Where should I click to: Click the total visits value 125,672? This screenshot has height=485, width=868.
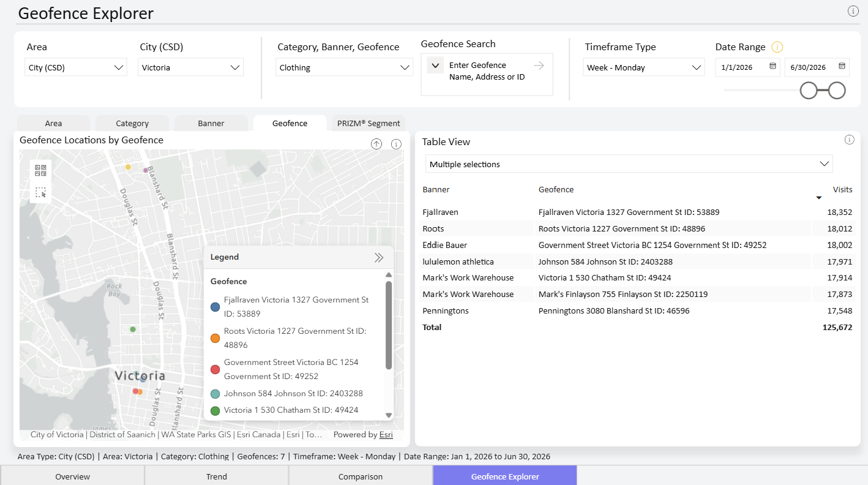(x=837, y=328)
